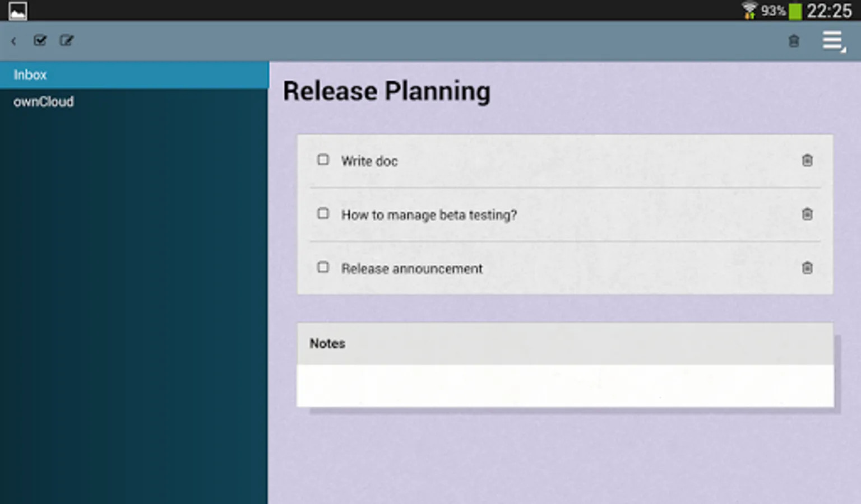Delete the Write doc item
Screen dimensions: 861x504
[807, 161]
